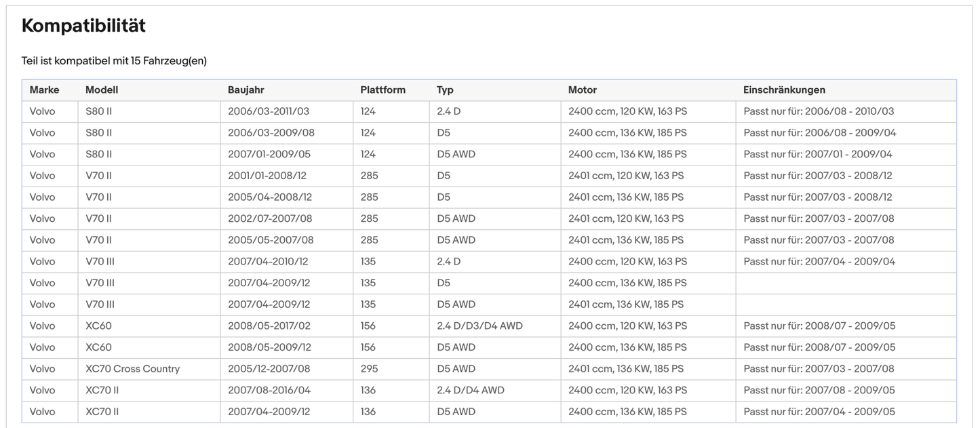Select the 2008/05-2017/02 Baujahr cell
Image resolution: width=980 pixels, height=428 pixels.
269,326
